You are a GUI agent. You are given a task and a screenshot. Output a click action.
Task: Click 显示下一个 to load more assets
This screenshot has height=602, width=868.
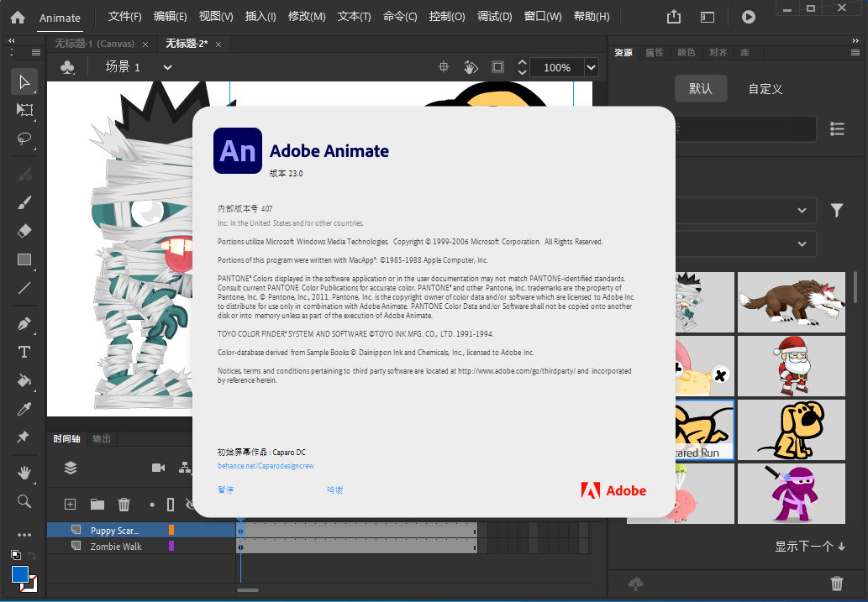point(810,547)
